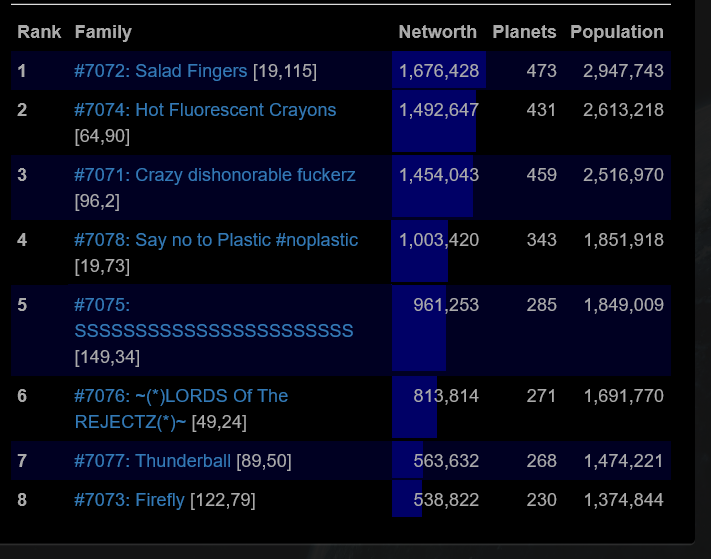Click the 1,676,428 networth bar
The image size is (711, 559).
point(438,71)
